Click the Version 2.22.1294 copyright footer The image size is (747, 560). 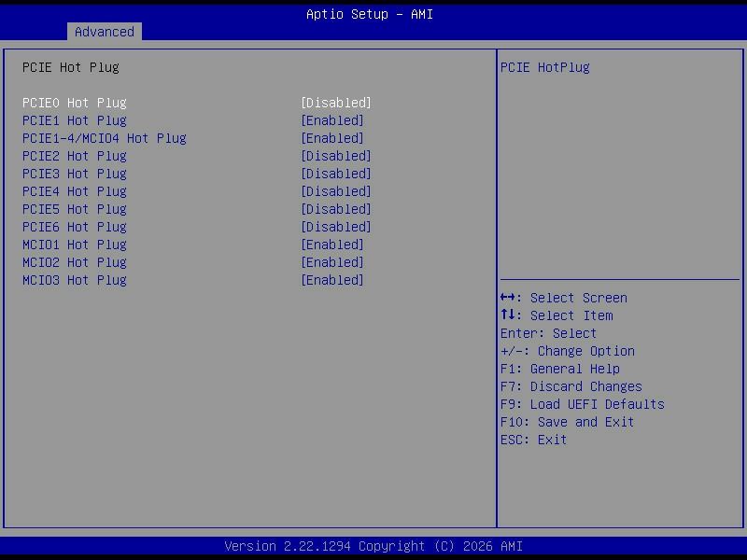[x=373, y=546]
